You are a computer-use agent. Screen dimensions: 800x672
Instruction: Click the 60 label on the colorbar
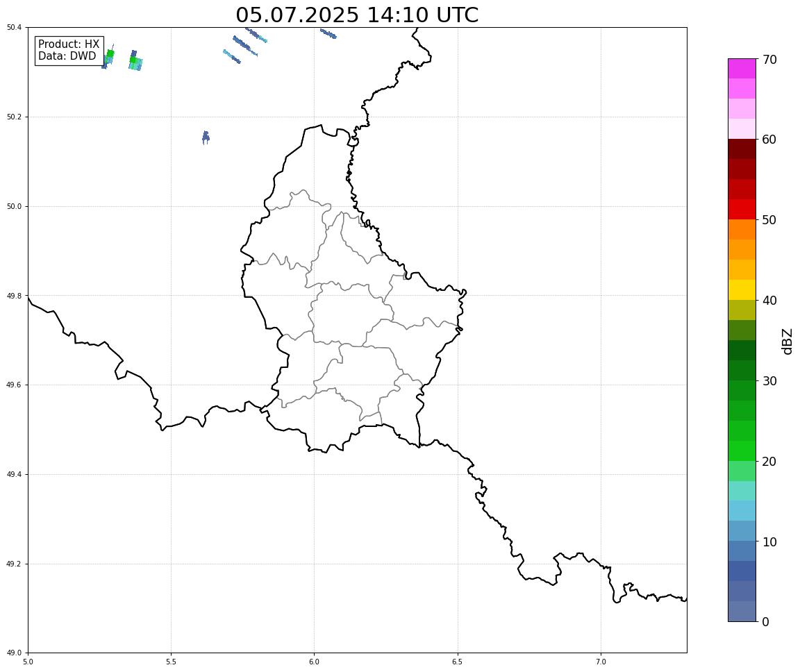click(x=769, y=140)
